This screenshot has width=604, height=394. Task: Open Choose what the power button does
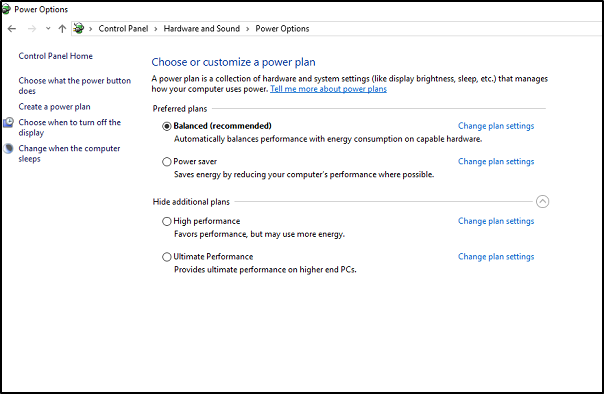tap(74, 86)
